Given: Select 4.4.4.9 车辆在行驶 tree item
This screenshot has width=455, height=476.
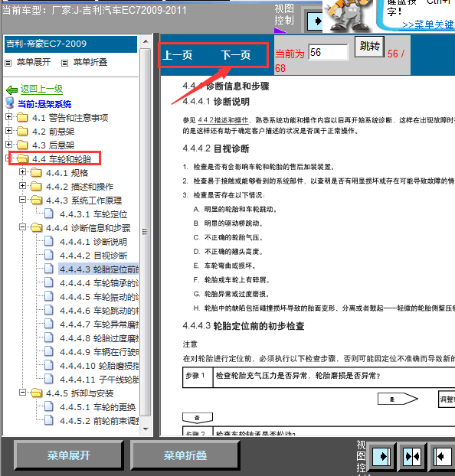Looking at the screenshot, I should [x=99, y=352].
